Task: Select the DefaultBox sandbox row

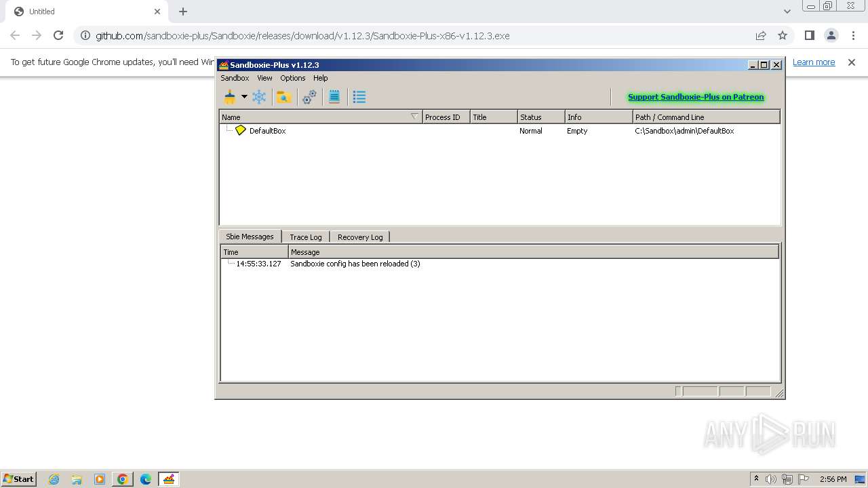Action: (500, 131)
